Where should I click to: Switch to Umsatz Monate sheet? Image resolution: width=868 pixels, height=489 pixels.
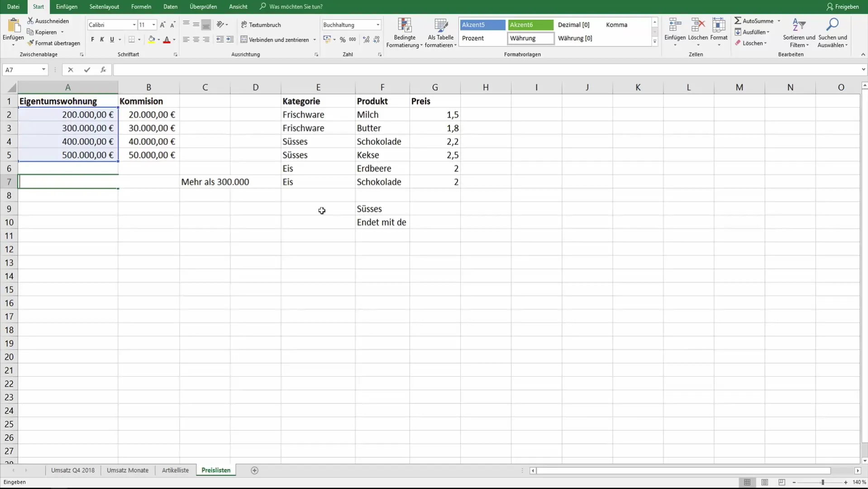coord(128,470)
